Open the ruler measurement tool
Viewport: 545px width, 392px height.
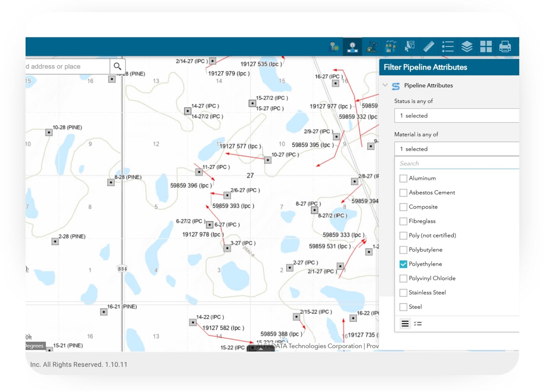pyautogui.click(x=429, y=47)
